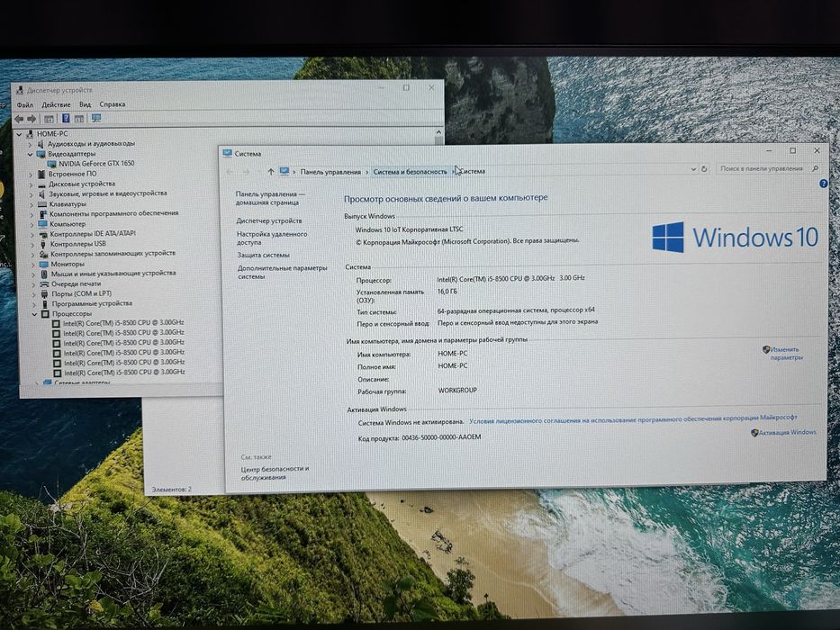Click the Disk drives category icon
Image resolution: width=840 pixels, height=630 pixels.
(41, 184)
